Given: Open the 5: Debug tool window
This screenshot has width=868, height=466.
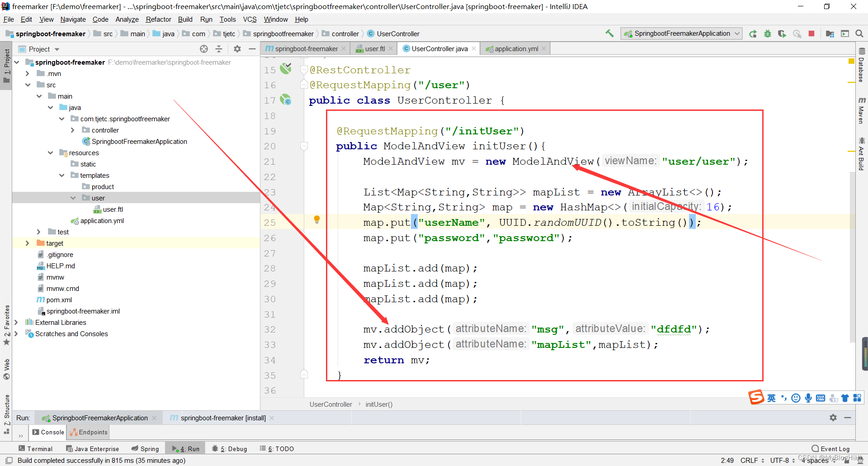Looking at the screenshot, I should pyautogui.click(x=230, y=449).
